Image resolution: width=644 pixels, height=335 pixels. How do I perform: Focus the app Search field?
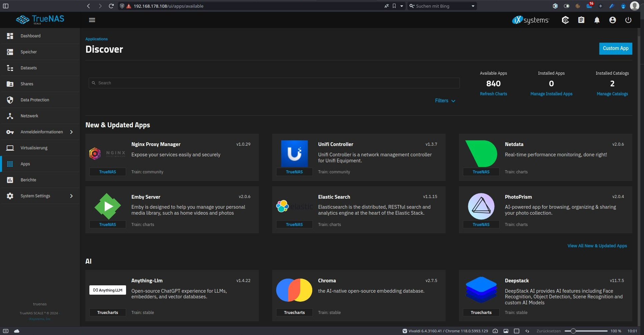point(274,83)
